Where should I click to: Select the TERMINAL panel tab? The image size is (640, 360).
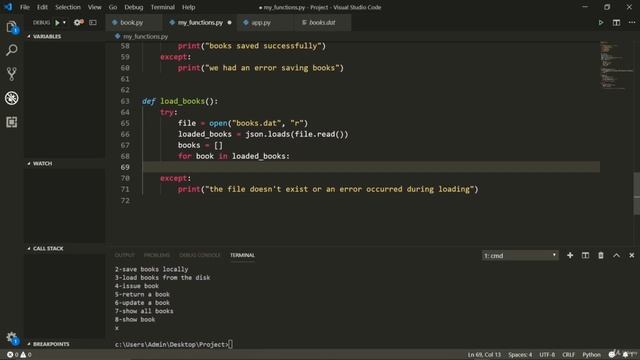coord(242,255)
